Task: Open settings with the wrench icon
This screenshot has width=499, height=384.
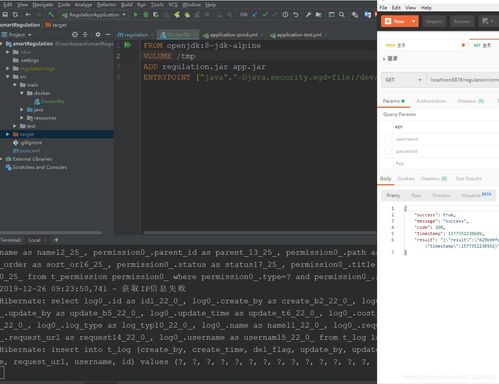Action: pos(308,15)
